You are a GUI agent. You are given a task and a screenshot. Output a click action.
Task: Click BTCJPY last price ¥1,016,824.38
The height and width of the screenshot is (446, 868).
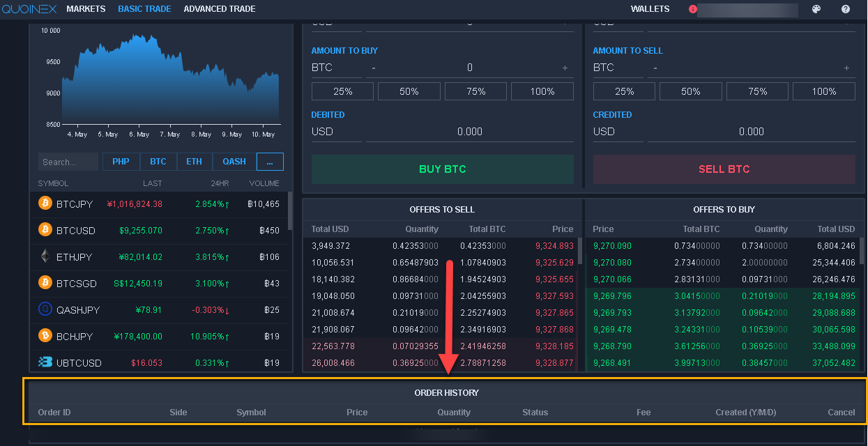coord(135,204)
